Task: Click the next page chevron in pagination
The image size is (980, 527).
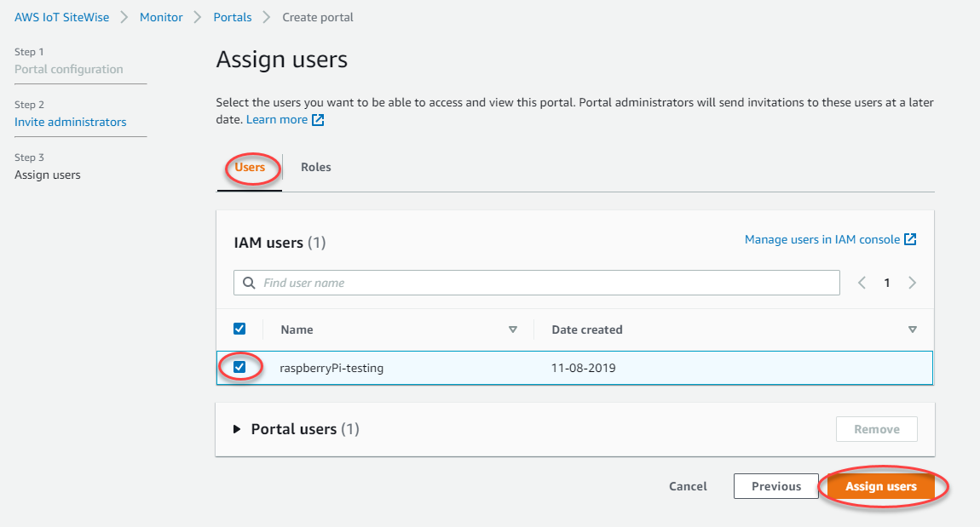Action: coord(912,282)
